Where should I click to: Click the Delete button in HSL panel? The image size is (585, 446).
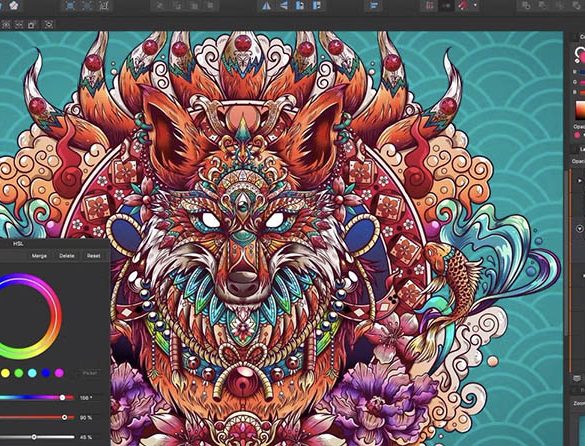[x=66, y=256]
